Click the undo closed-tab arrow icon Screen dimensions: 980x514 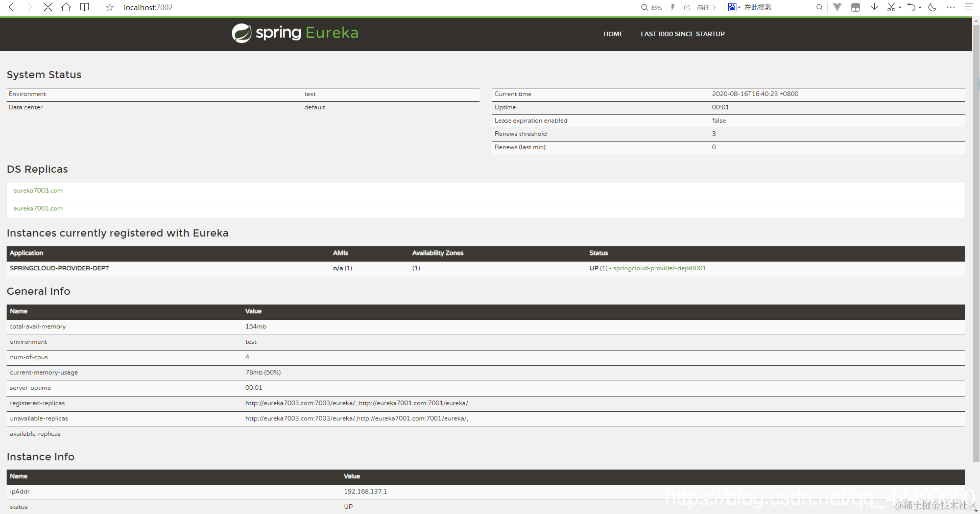click(911, 7)
